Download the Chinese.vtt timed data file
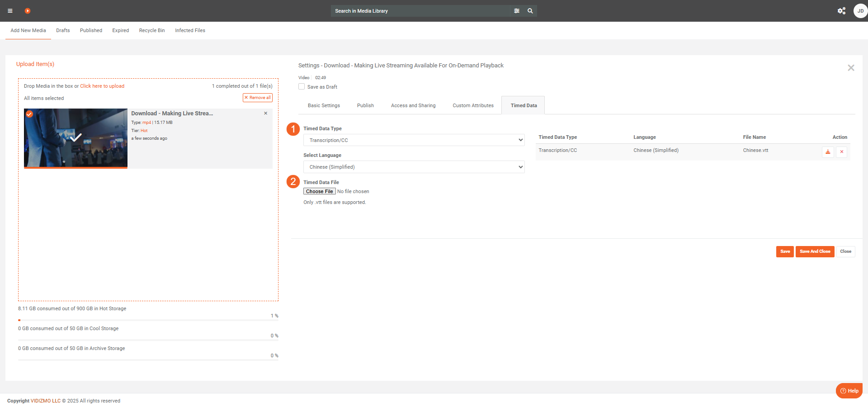The image size is (868, 412). [828, 152]
